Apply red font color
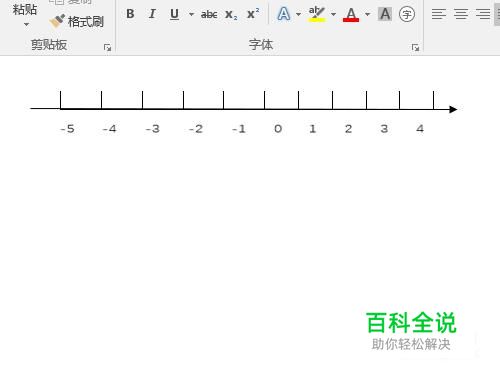Image resolution: width=500 pixels, height=383 pixels. tap(351, 15)
